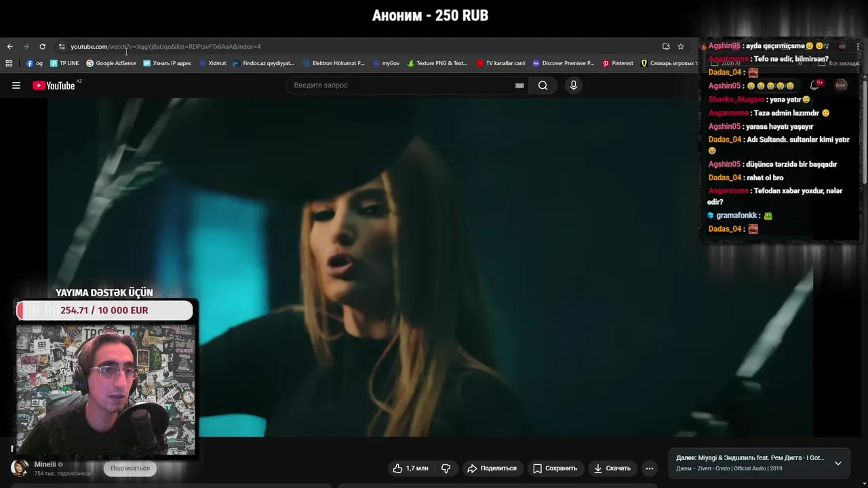Like the video with thumbs up
Image resolution: width=868 pixels, height=488 pixels.
410,468
